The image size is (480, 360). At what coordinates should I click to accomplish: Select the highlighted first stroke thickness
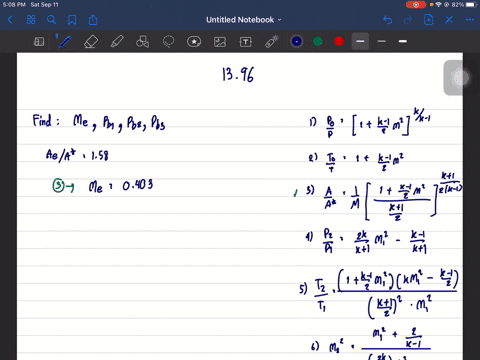point(360,41)
